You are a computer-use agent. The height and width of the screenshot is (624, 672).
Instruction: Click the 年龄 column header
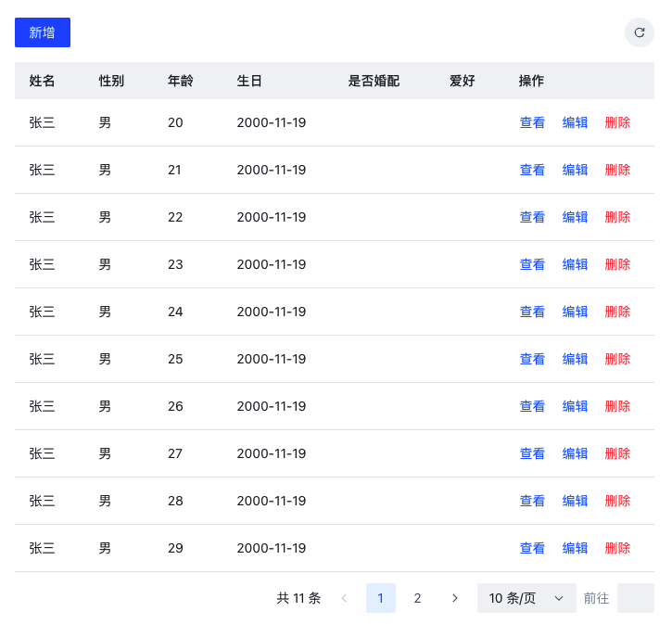click(181, 81)
